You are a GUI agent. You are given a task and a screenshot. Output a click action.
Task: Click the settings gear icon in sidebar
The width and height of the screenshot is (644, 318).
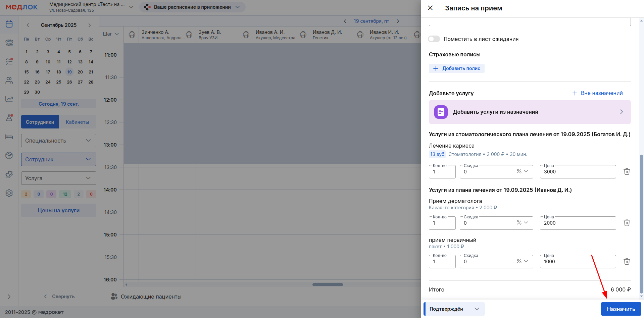[x=9, y=193]
